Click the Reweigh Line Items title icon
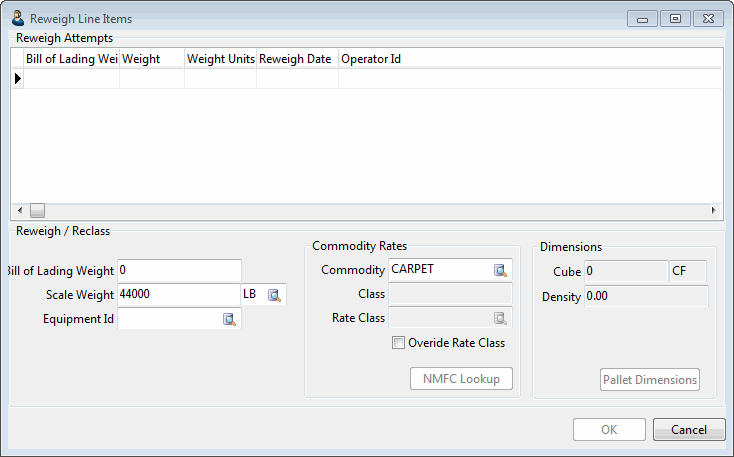The image size is (734, 457). tap(17, 18)
